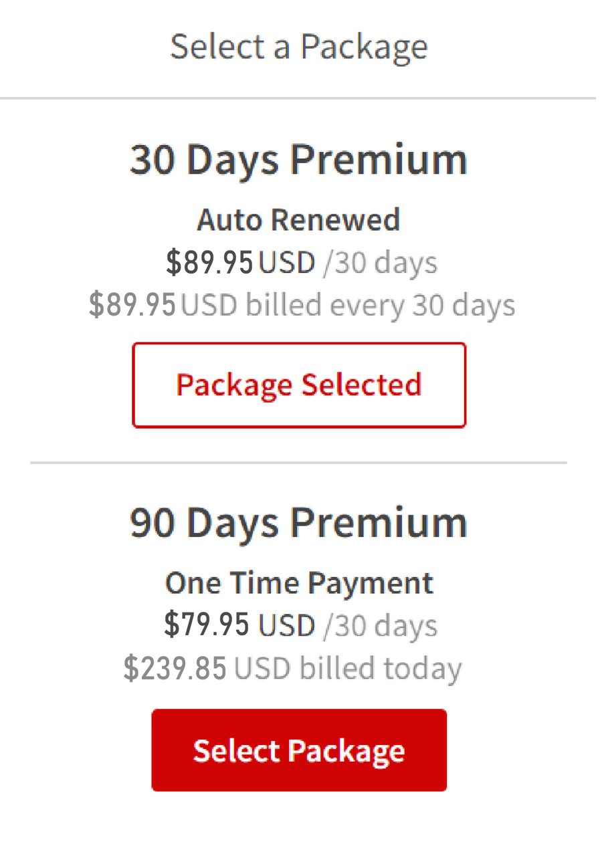Click the Auto Renewed label
This screenshot has height=868, width=602.
[x=299, y=220]
